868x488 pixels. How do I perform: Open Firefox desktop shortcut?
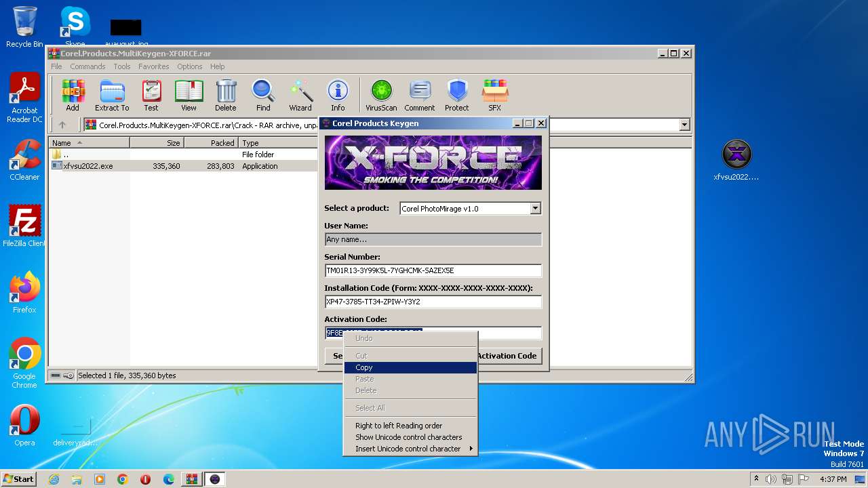24,293
